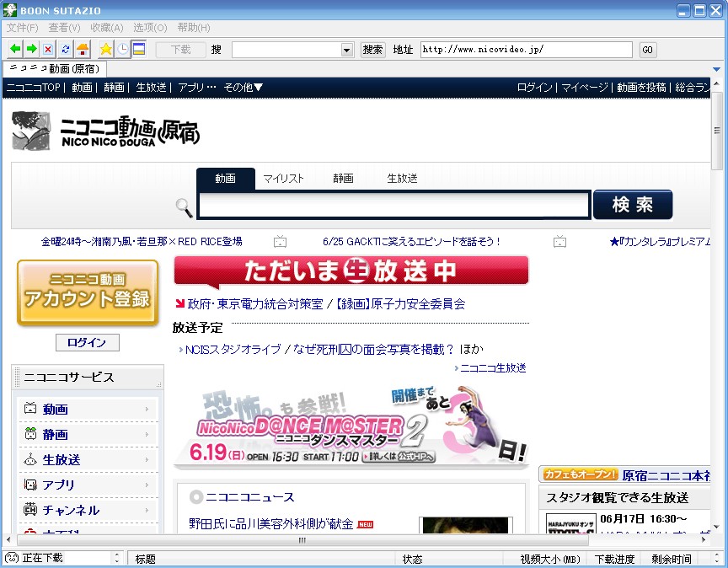Screen dimensions: 728x568
Task: Click the icon beside 生放送 in services
Action: pyautogui.click(x=30, y=459)
